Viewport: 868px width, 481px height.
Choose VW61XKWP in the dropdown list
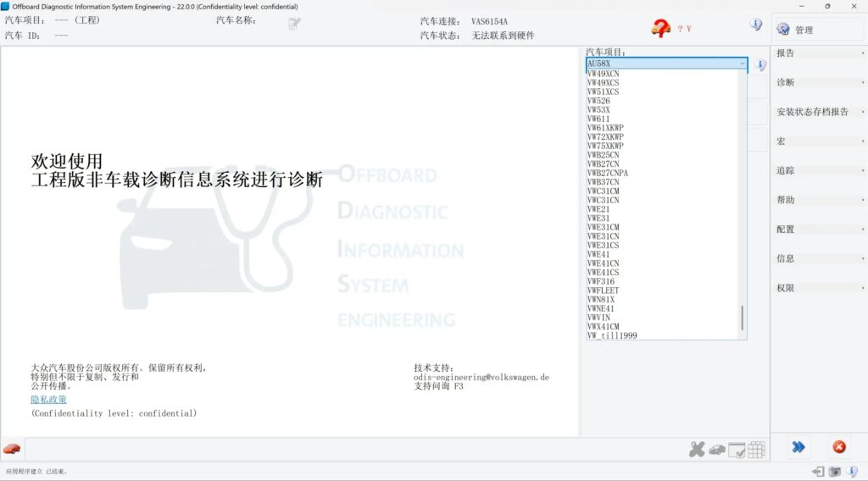662,128
